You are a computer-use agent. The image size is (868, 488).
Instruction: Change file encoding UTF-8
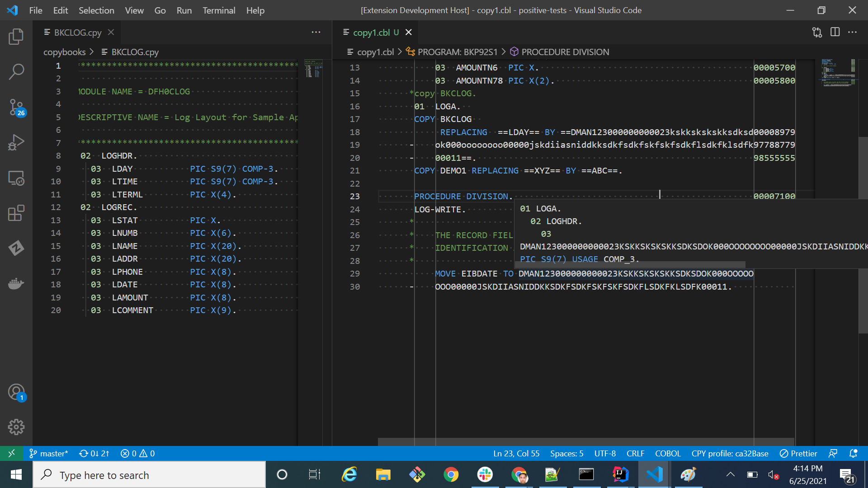click(x=605, y=453)
